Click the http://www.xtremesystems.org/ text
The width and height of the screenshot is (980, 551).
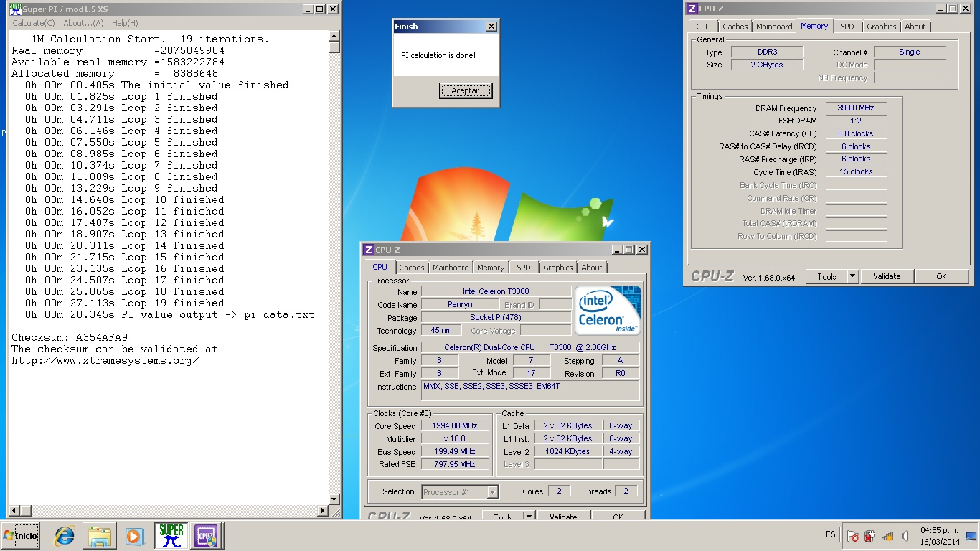coord(105,360)
